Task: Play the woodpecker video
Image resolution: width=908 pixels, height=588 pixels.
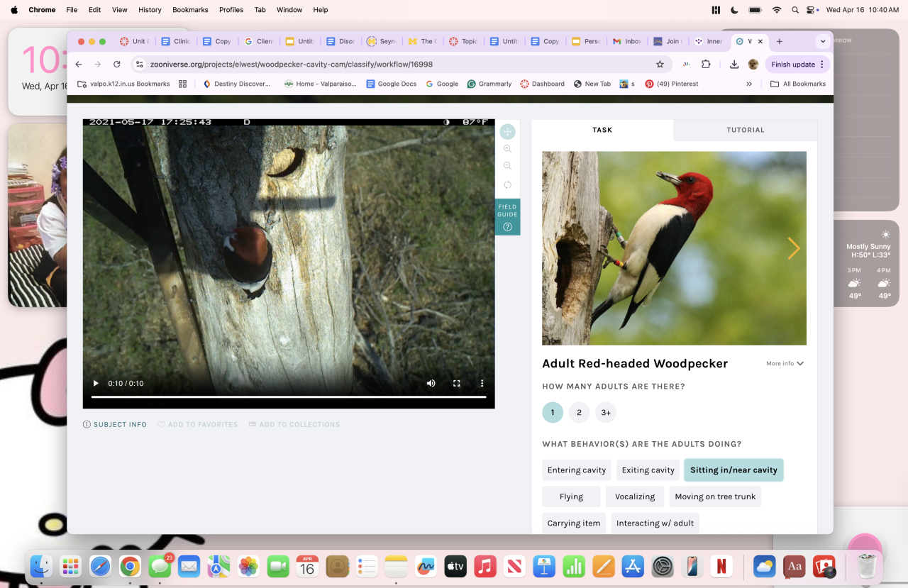Action: point(96,383)
